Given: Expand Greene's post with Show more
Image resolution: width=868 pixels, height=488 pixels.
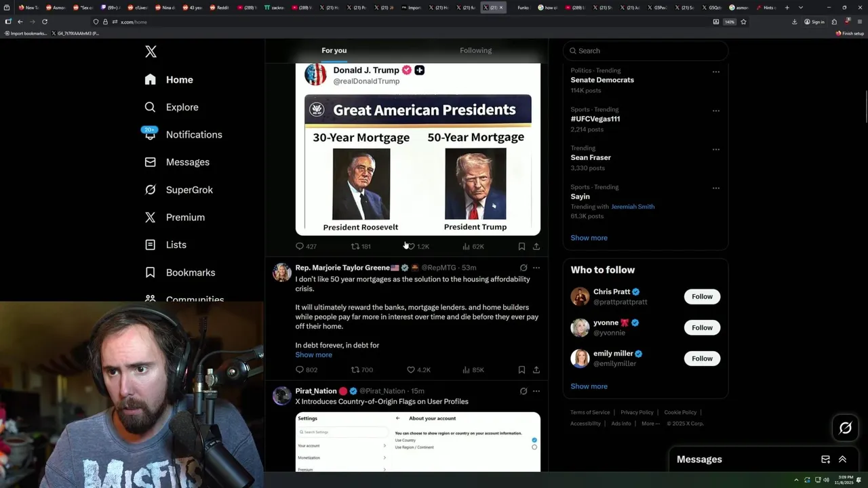Looking at the screenshot, I should tap(313, 354).
